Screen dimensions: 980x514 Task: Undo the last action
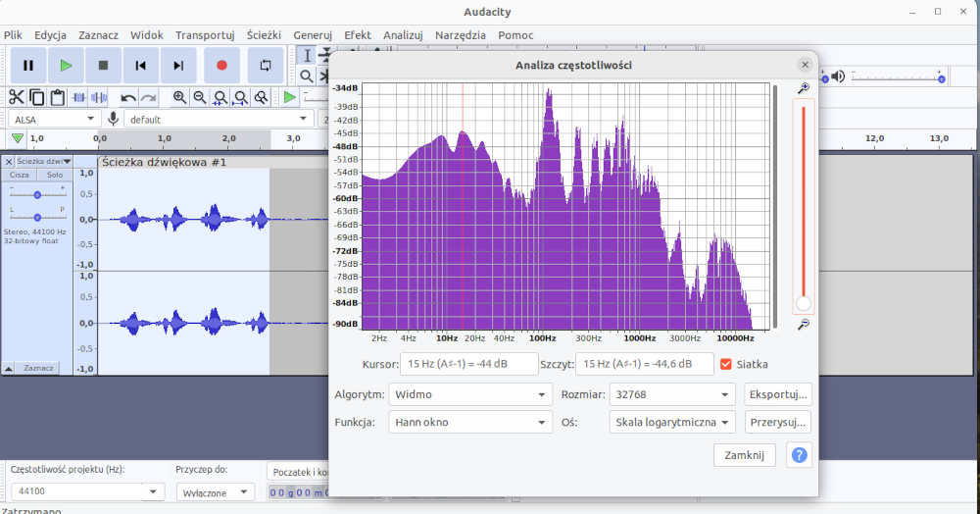tap(128, 97)
